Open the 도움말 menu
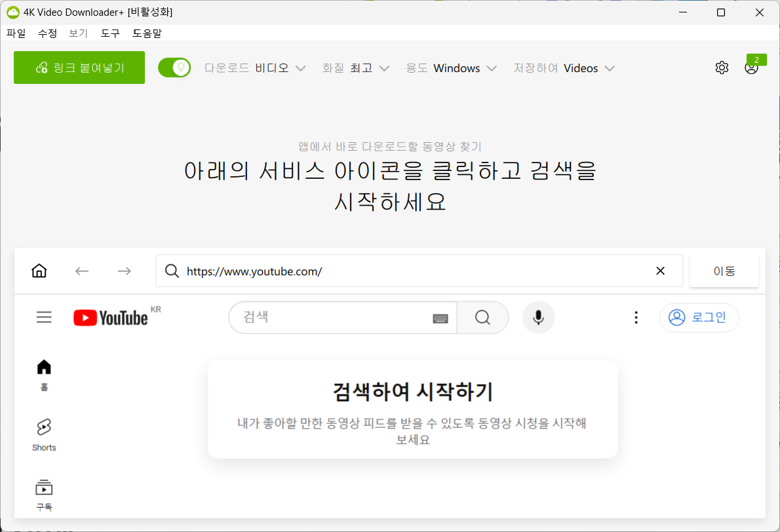780x532 pixels. pyautogui.click(x=147, y=33)
